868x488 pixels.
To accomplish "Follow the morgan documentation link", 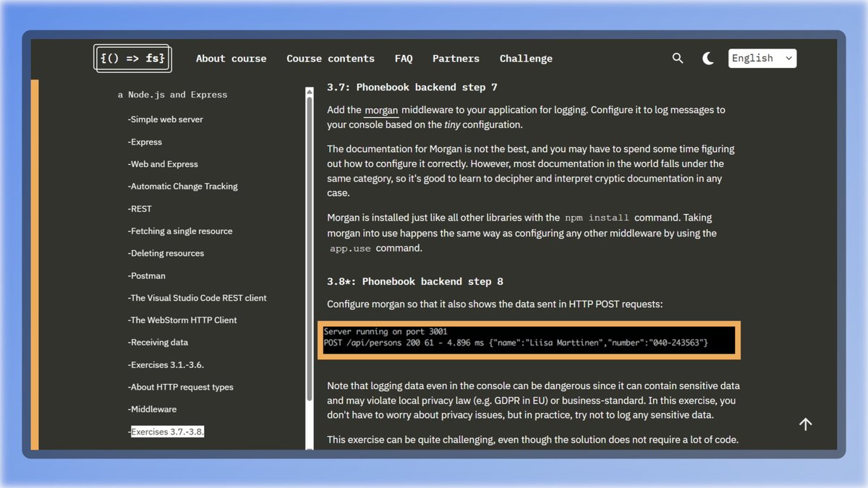I will pos(381,110).
